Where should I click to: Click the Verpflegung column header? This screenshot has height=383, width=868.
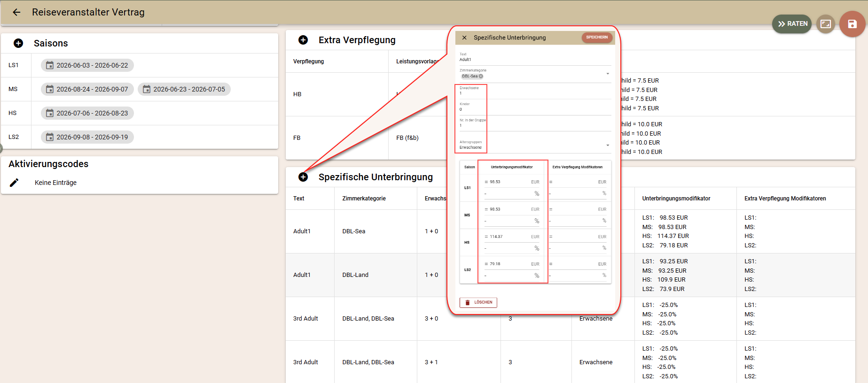coord(308,61)
